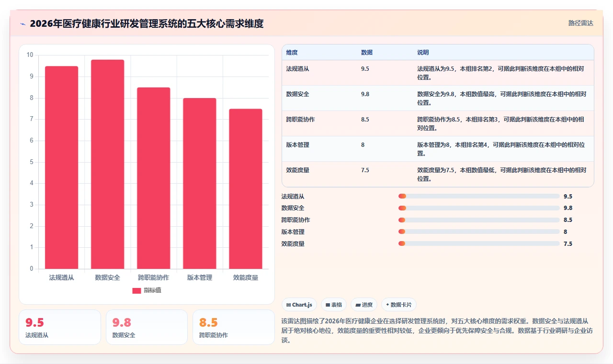Click the 效能度量 progress bar
The width and height of the screenshot is (613, 364).
pyautogui.click(x=479, y=243)
